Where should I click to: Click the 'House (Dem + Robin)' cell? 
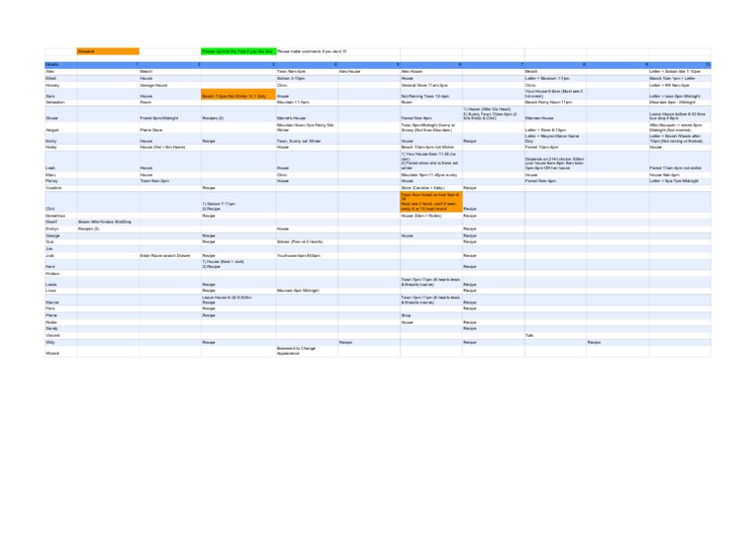pos(431,216)
